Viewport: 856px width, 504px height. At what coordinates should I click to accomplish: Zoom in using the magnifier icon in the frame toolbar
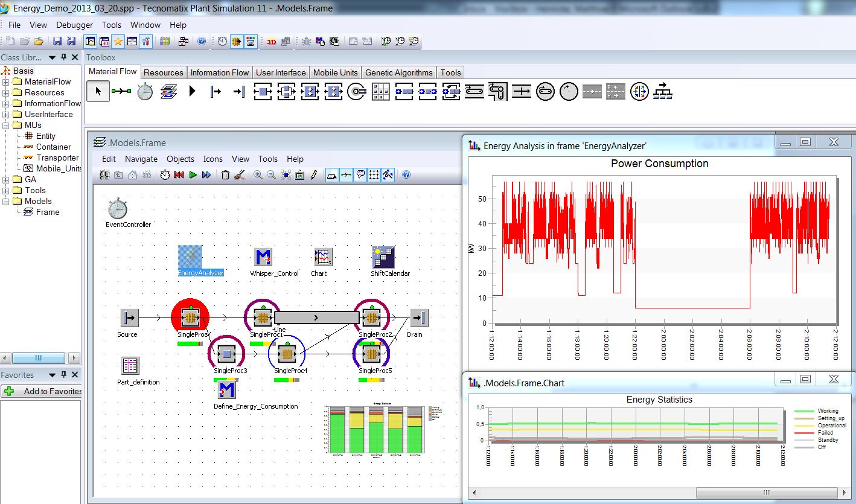(x=258, y=174)
